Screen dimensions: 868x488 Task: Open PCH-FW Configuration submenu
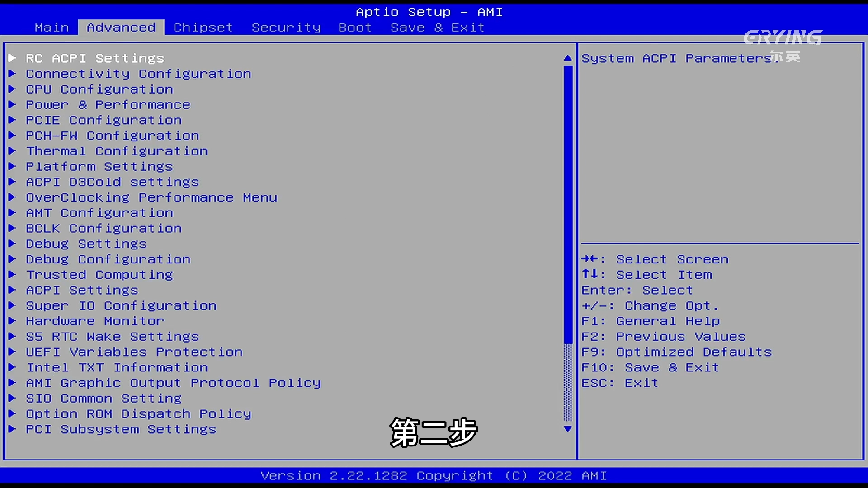112,136
